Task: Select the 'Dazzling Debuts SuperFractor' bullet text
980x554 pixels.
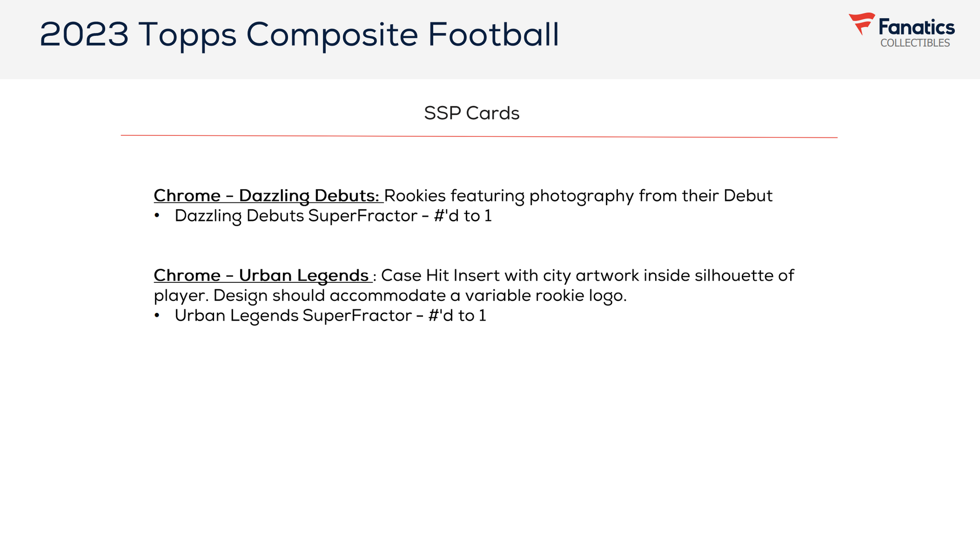Action: pyautogui.click(x=296, y=216)
